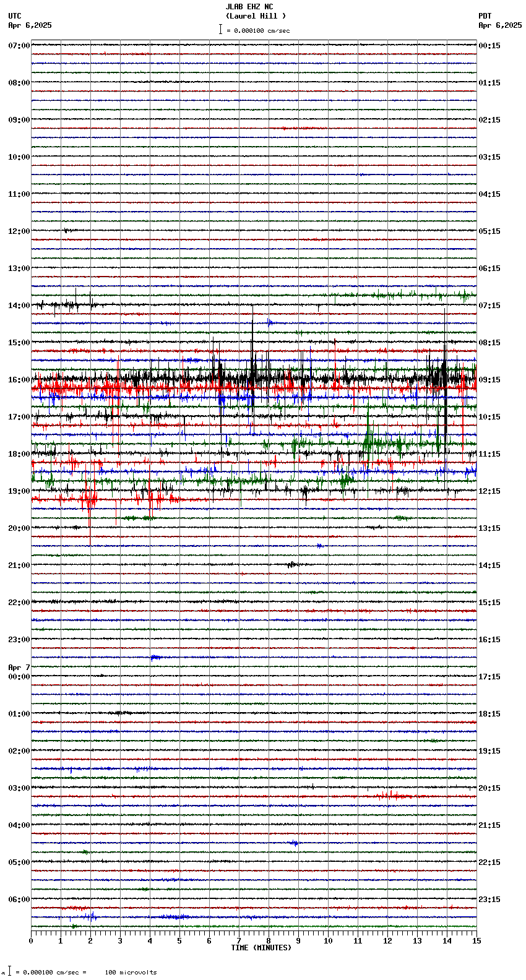Click the 04:00 UTC time label

[19, 825]
